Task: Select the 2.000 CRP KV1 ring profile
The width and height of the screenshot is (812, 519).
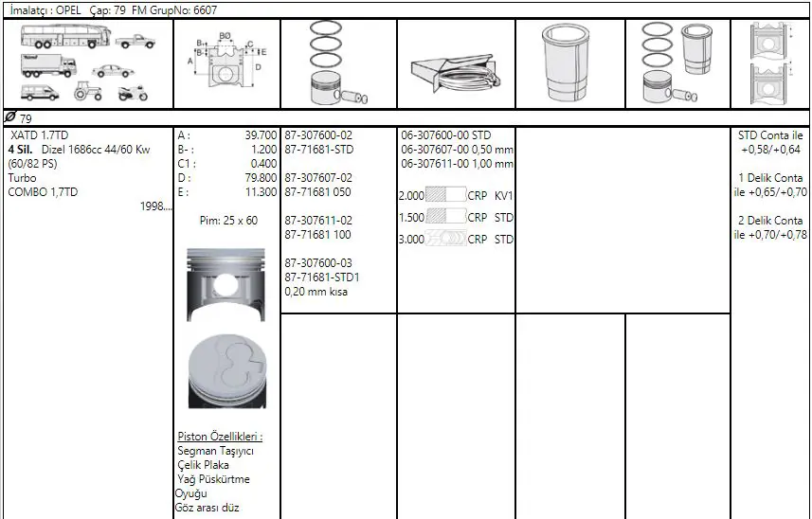Action: [456, 194]
